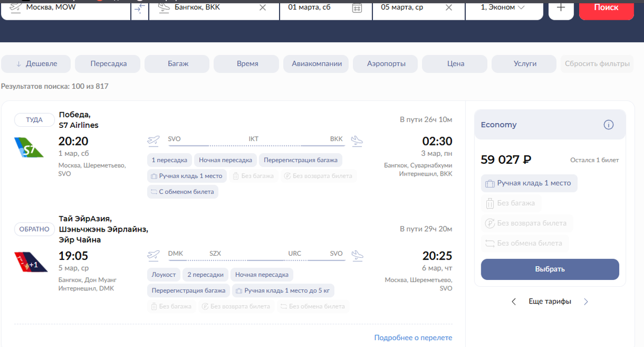Image resolution: width=644 pixels, height=347 pixels.
Task: Click fare panel Без обмена билета chip
Action: 524,243
